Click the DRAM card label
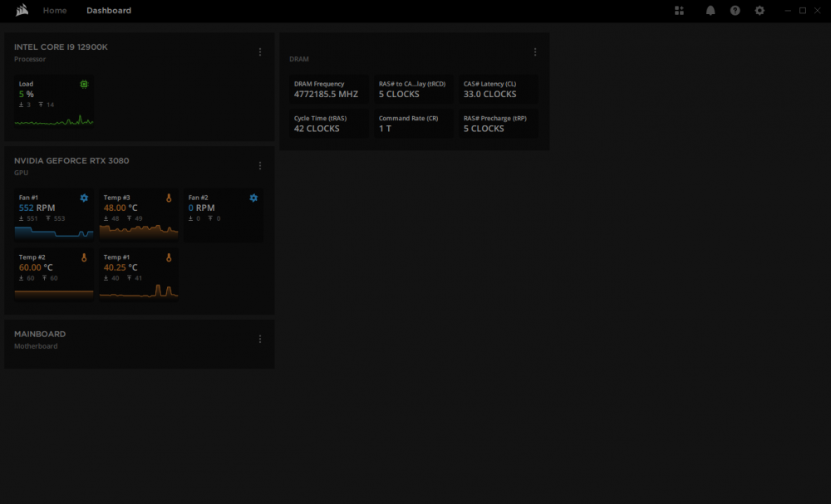Viewport: 831px width, 504px height. (299, 59)
